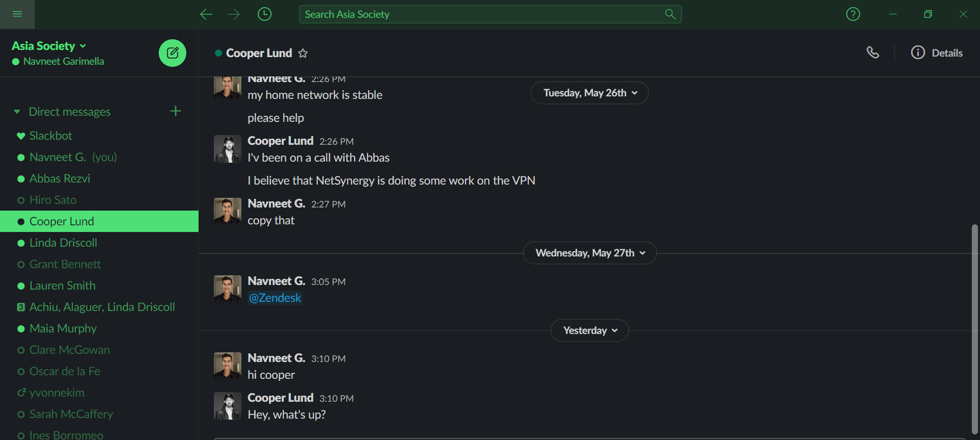
Task: Open Wednesday, May 27th date dropdown
Action: [590, 253]
